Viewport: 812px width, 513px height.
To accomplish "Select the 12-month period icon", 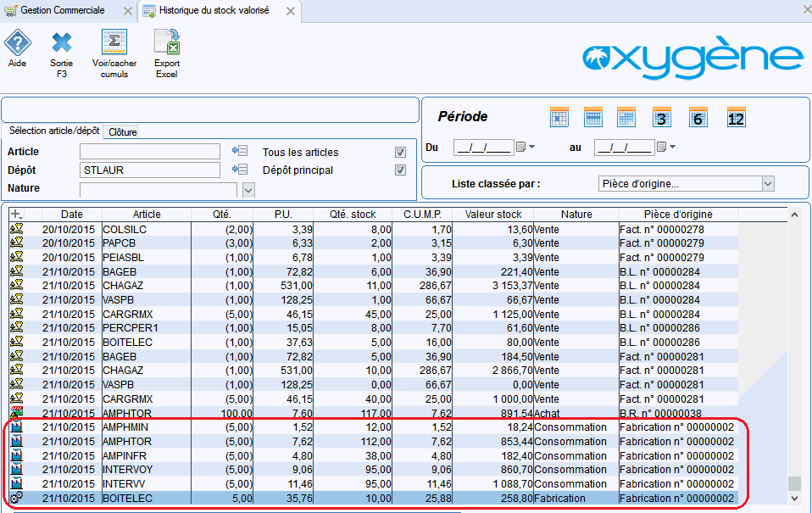I will pyautogui.click(x=736, y=118).
